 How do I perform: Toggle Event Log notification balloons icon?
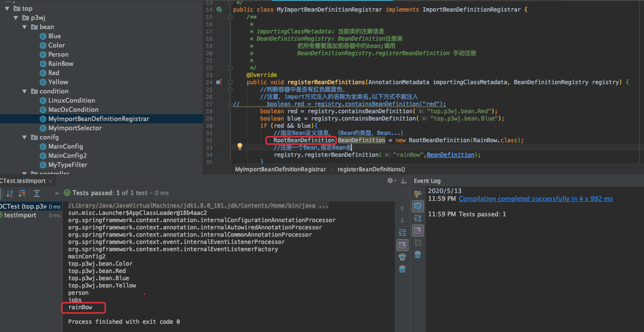click(x=418, y=206)
